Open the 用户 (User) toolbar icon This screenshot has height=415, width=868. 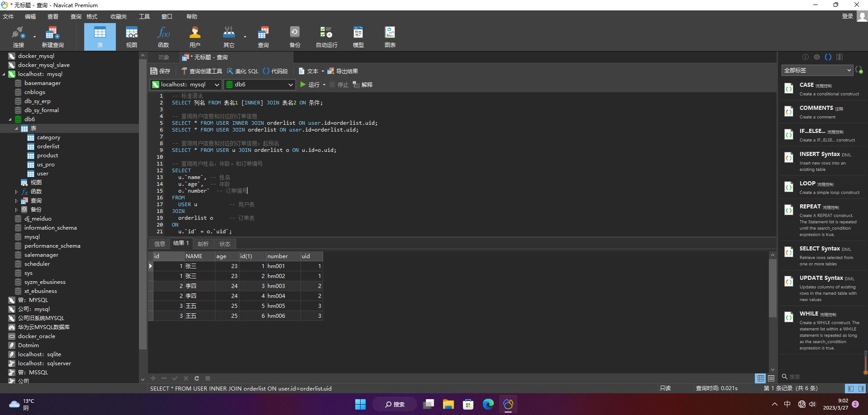click(195, 37)
